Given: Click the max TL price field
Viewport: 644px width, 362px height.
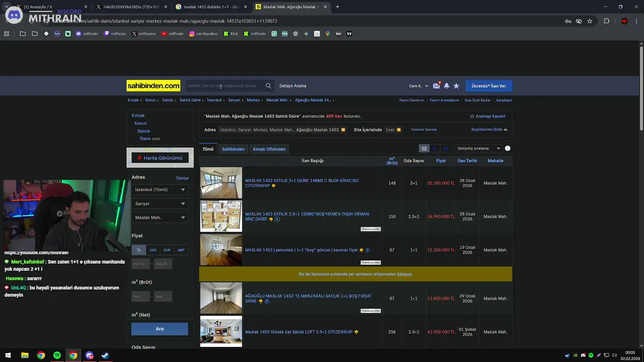Looking at the screenshot, I should tap(163, 264).
